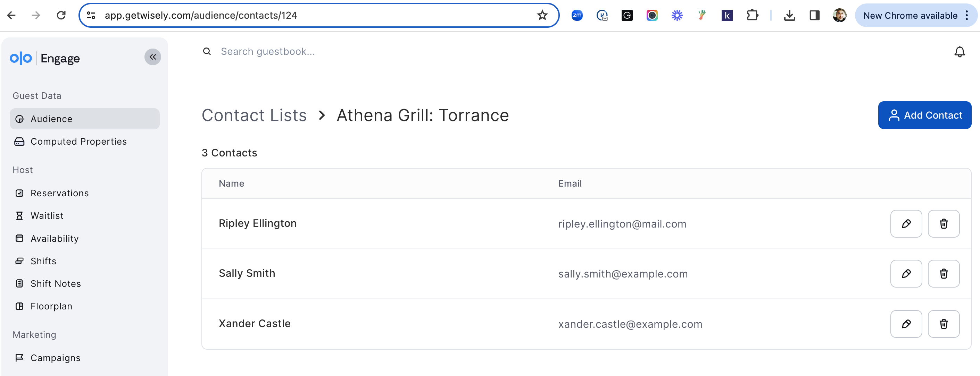980x376 pixels.
Task: Collapse the sidebar with the double-chevron button
Action: click(152, 57)
